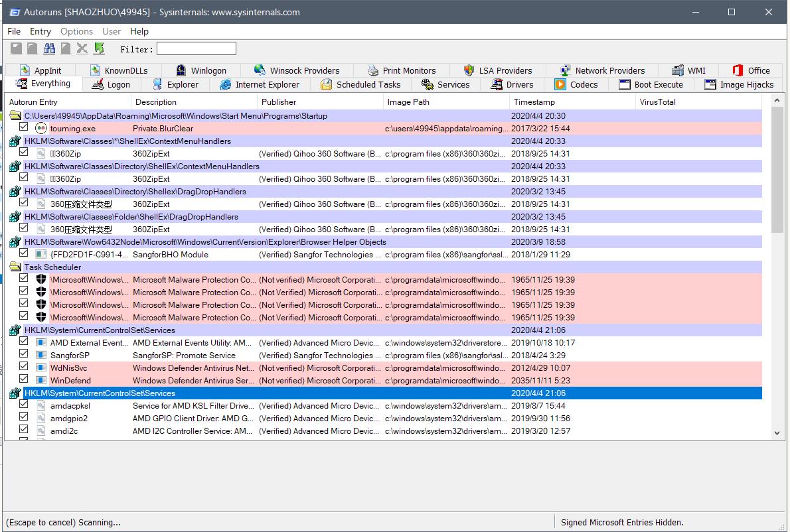Disable the amdi2c driver checkbox
Screen dimensions: 790x532
coord(24,429)
